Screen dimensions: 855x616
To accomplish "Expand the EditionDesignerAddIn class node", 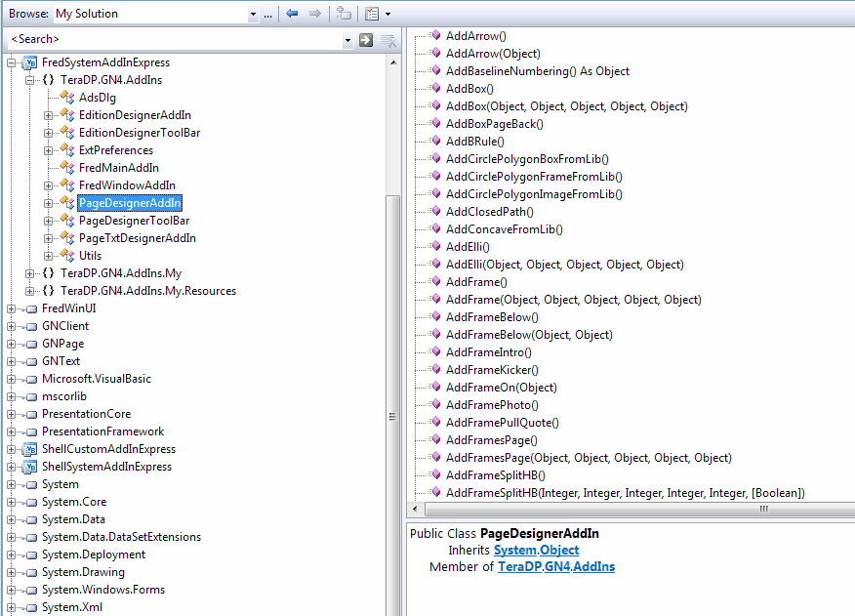I will [48, 115].
